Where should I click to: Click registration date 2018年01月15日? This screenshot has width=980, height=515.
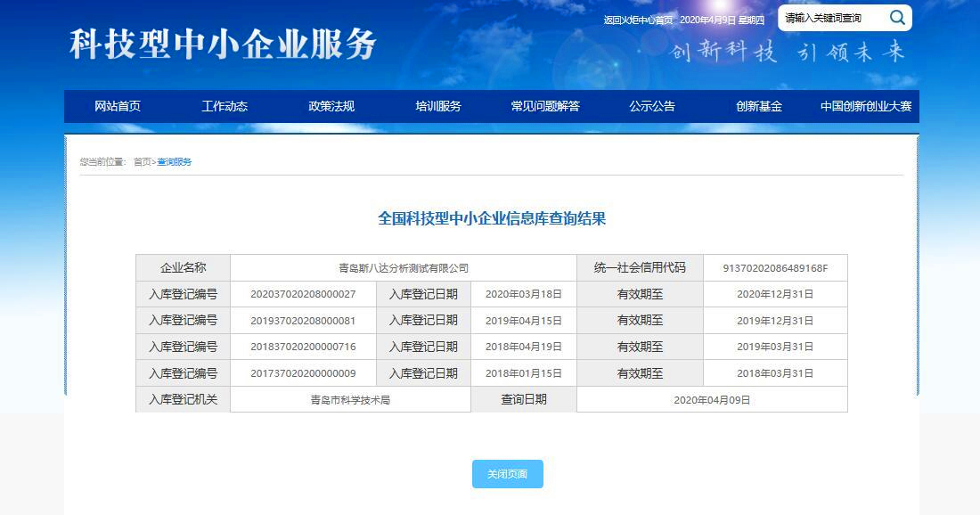click(524, 373)
